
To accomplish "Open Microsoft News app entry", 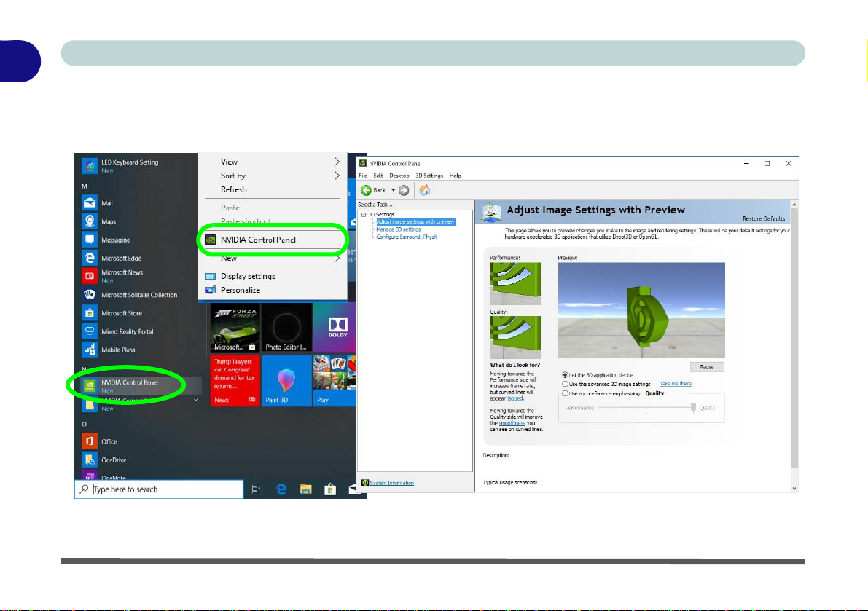I will coord(90,276).
